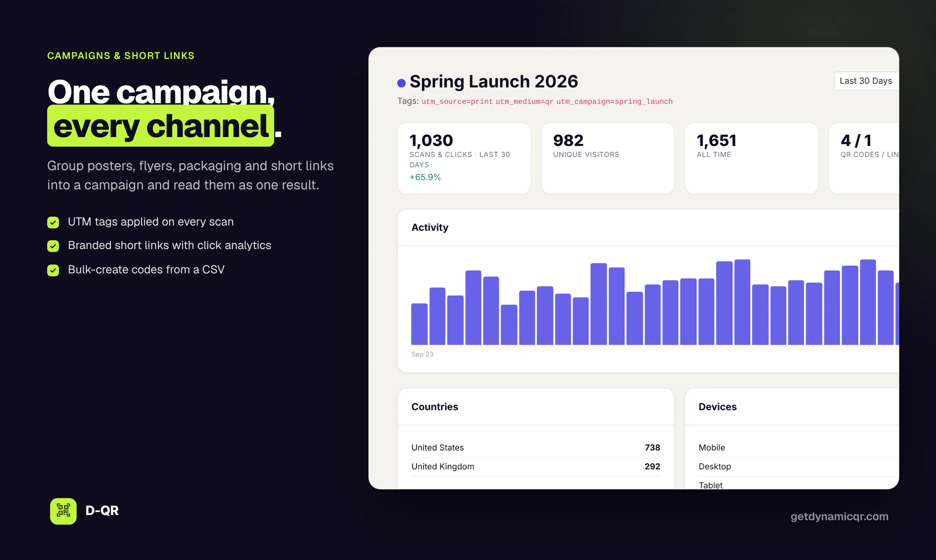The width and height of the screenshot is (936, 560).
Task: Select the utm_medium=qr tag
Action: 524,102
